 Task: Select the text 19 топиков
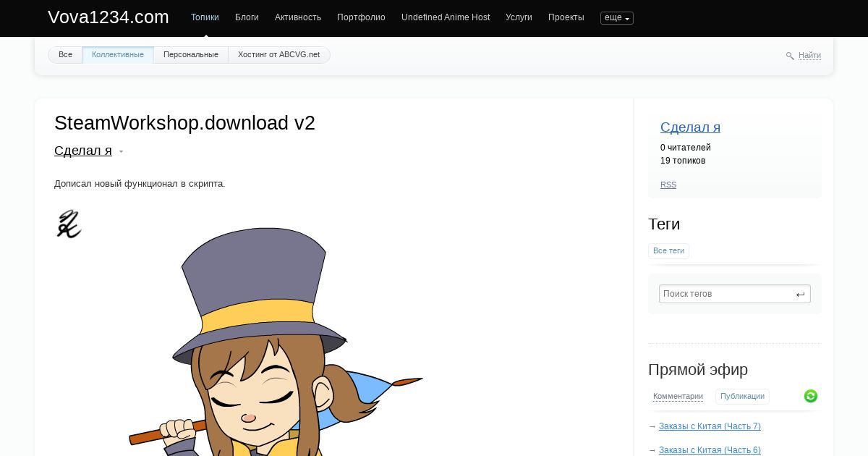click(683, 161)
